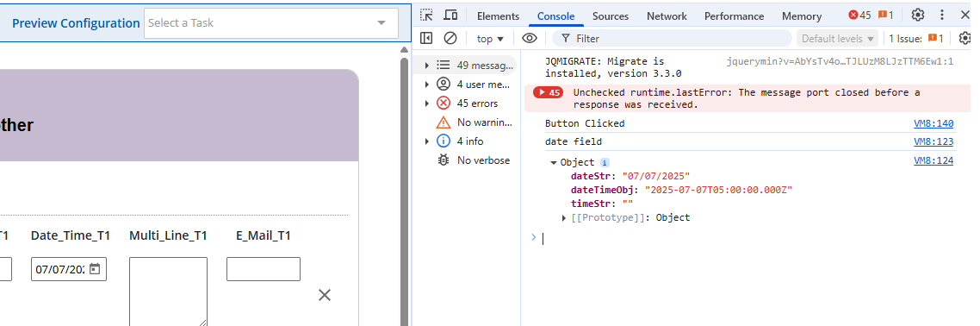Click Preview Configuration label
This screenshot has height=326, width=980.
click(x=76, y=23)
